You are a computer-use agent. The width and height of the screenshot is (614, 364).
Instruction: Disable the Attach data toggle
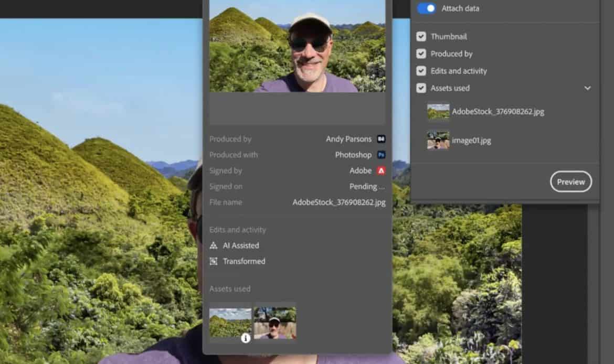click(x=426, y=8)
